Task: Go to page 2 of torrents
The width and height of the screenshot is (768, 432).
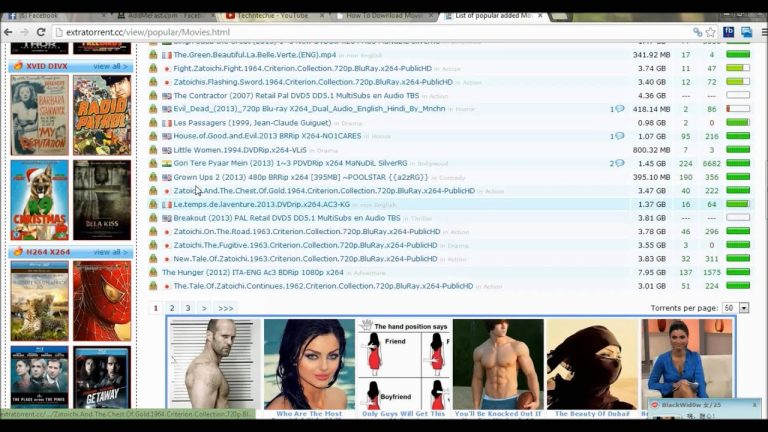Action: point(172,308)
